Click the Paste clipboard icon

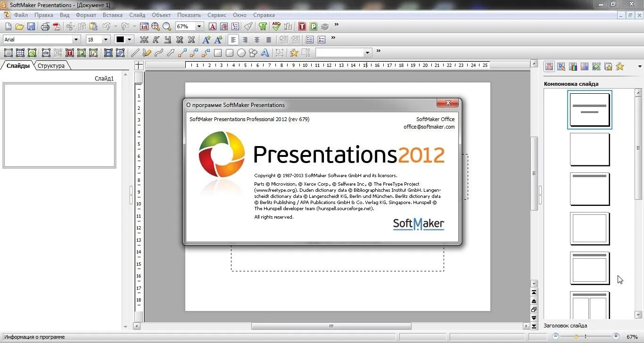click(x=93, y=26)
